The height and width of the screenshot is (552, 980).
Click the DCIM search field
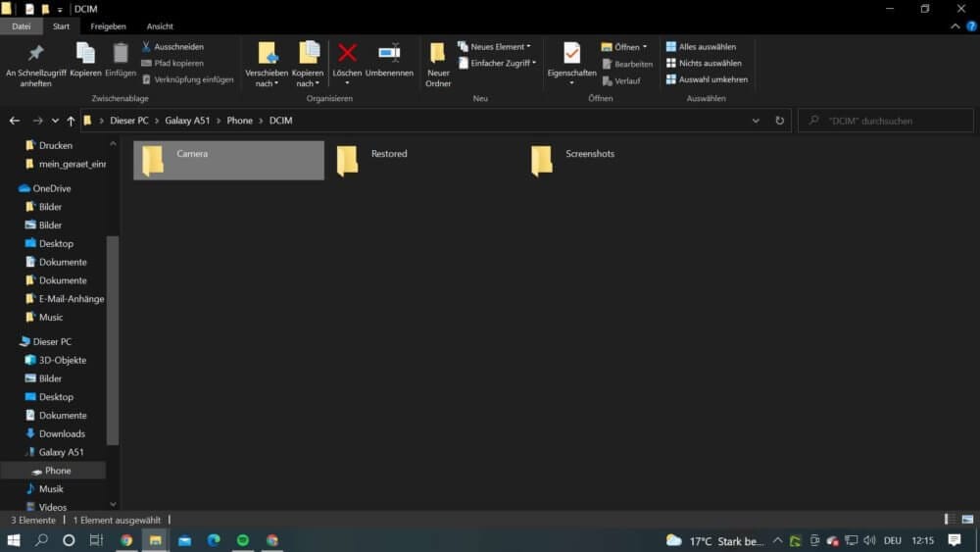(x=886, y=121)
